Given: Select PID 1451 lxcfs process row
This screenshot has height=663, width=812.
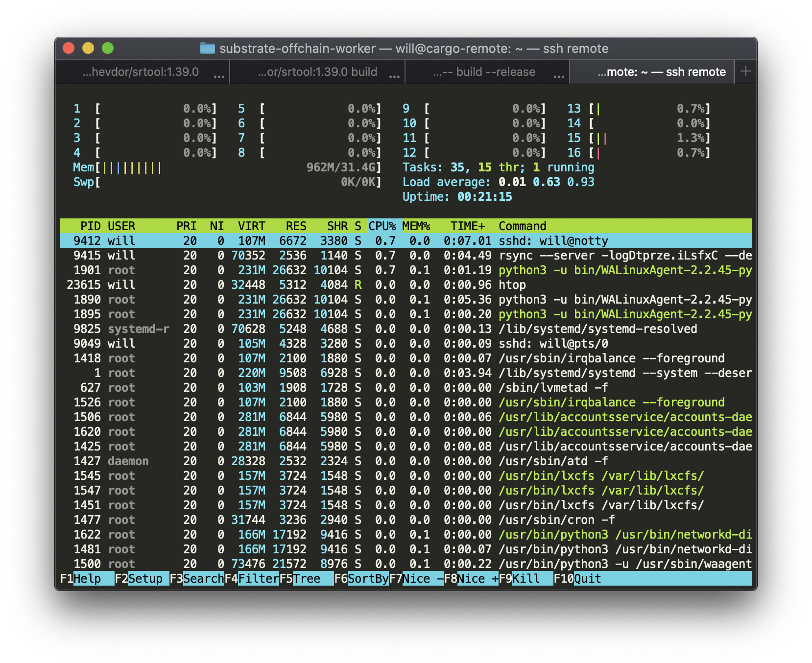Looking at the screenshot, I should (x=406, y=505).
